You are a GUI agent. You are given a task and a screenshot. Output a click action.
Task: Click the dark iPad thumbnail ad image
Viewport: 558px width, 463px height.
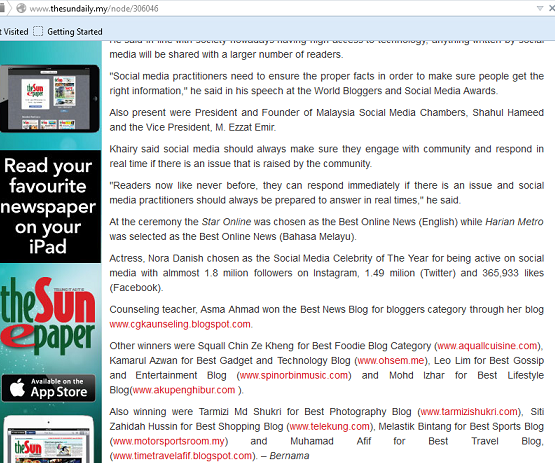coord(50,99)
